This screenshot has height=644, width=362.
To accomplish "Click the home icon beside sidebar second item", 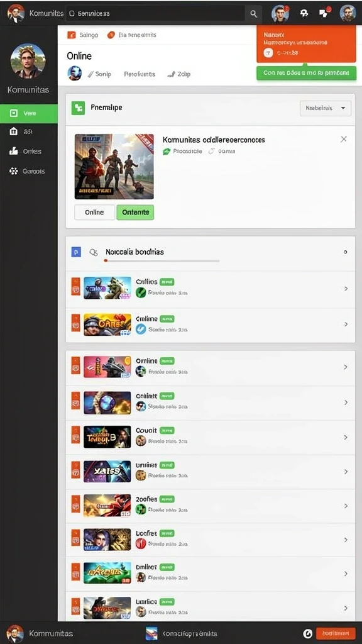I will click(x=14, y=131).
